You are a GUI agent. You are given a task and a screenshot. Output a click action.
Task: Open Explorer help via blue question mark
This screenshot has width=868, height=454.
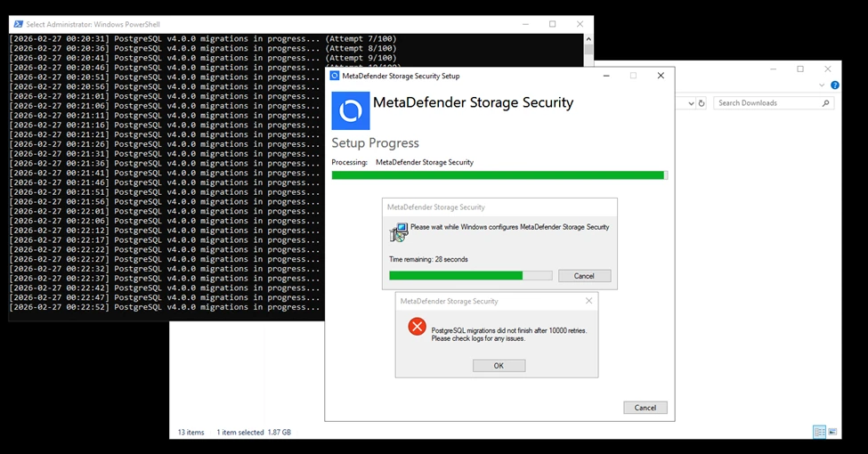[834, 85]
